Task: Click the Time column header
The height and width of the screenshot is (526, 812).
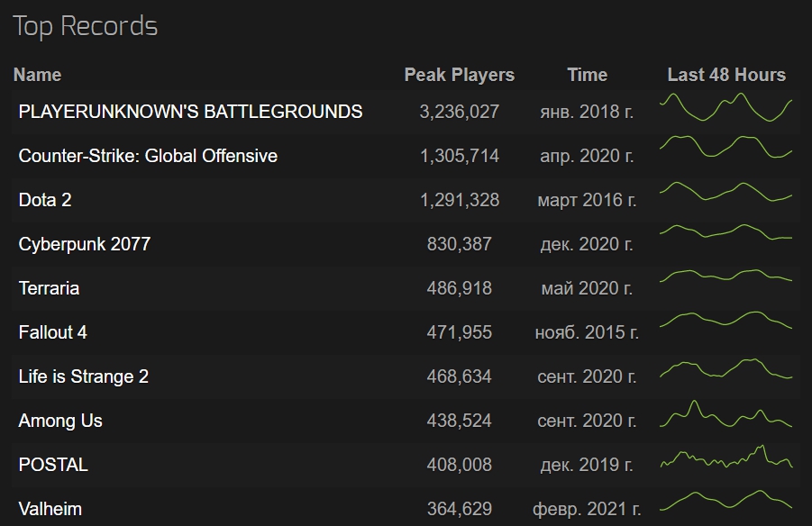Action: (x=587, y=75)
